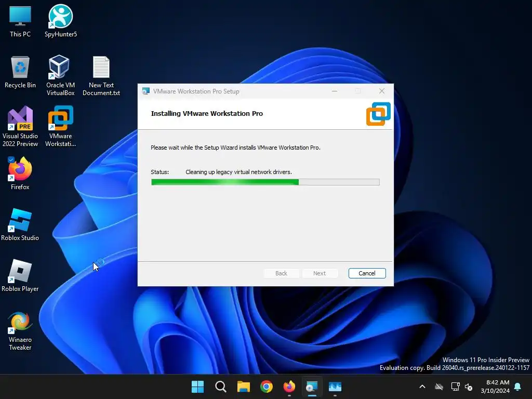Click 'Cleaning up legacy virtual network drivers.' status
The width and height of the screenshot is (532, 399).
click(238, 172)
